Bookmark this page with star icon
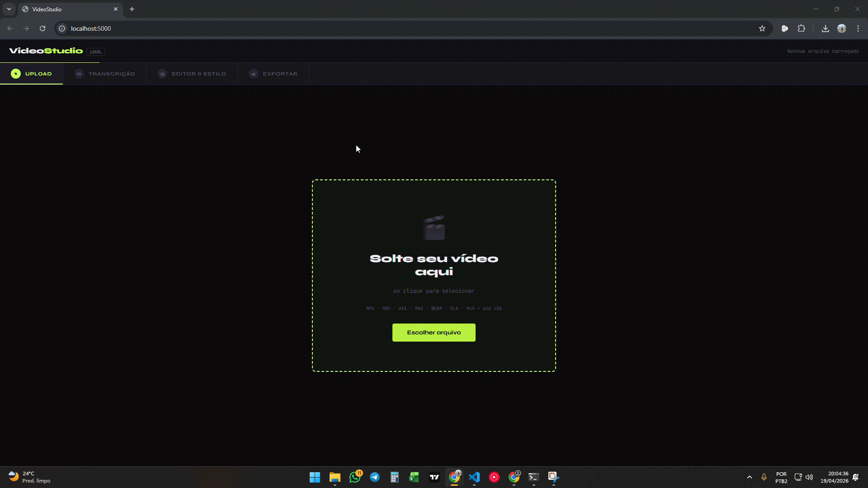Screen dimensions: 868x488 (x=762, y=28)
